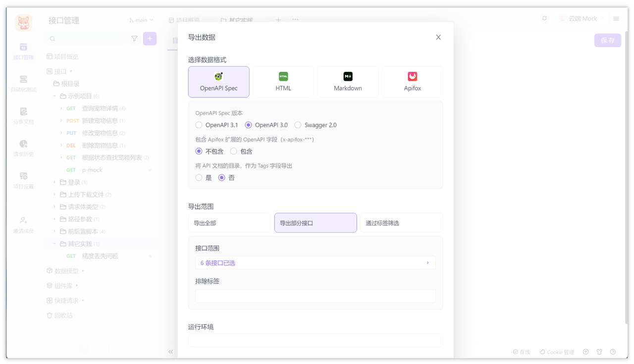The width and height of the screenshot is (634, 364).
Task: Open 邀请成员 in left sidebar
Action: (23, 225)
